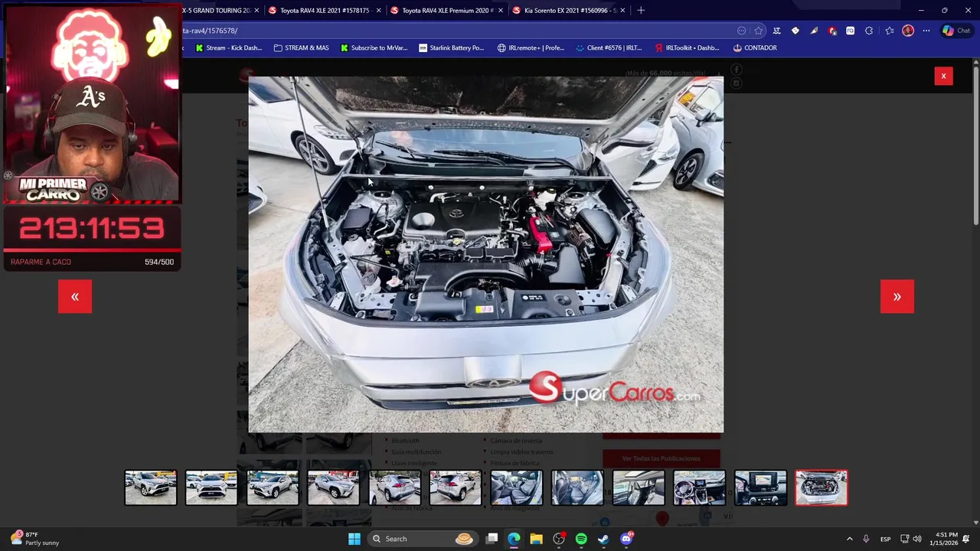
Task: Open Starlink Battery bookmark
Action: point(452,47)
